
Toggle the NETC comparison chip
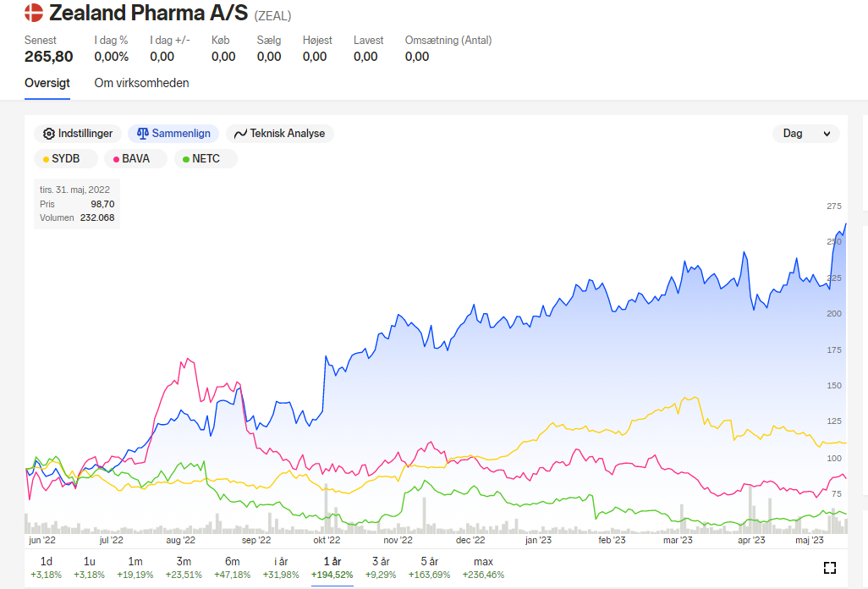coord(206,159)
